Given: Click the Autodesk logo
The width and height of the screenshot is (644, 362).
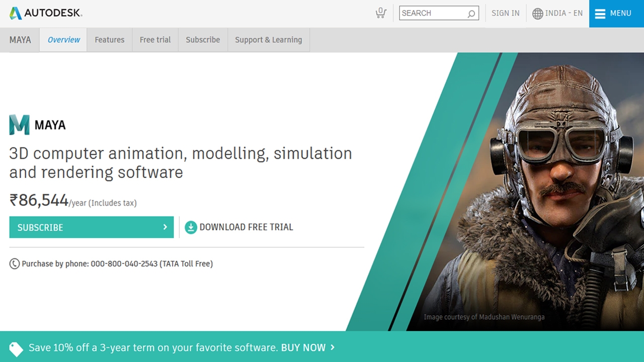Looking at the screenshot, I should pyautogui.click(x=46, y=13).
